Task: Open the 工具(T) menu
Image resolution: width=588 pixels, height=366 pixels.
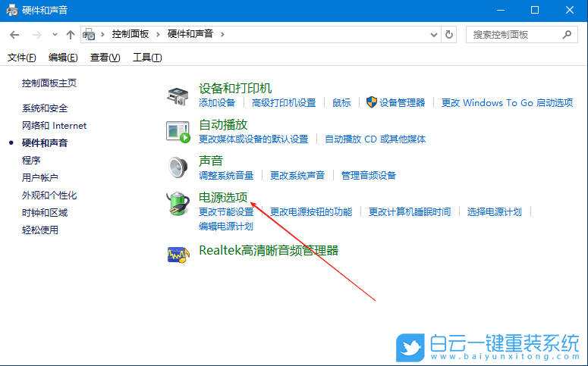Action: click(147, 58)
